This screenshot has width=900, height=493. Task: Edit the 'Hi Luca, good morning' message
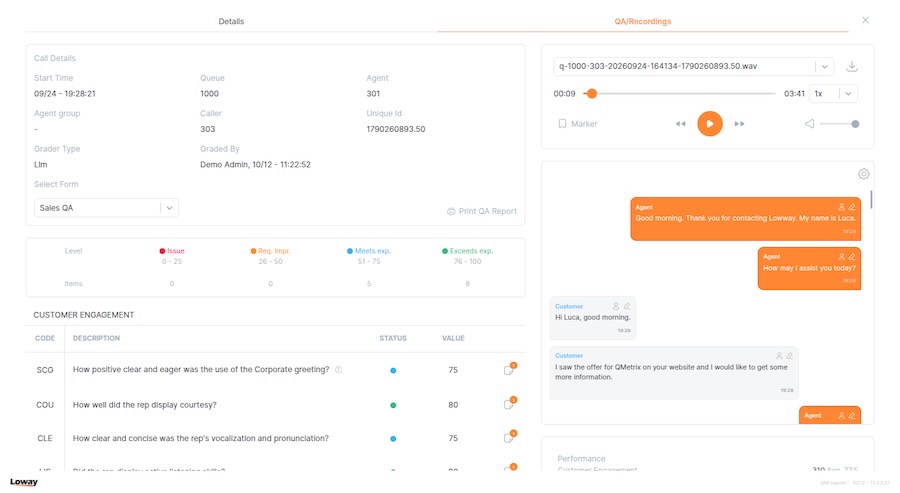click(627, 306)
